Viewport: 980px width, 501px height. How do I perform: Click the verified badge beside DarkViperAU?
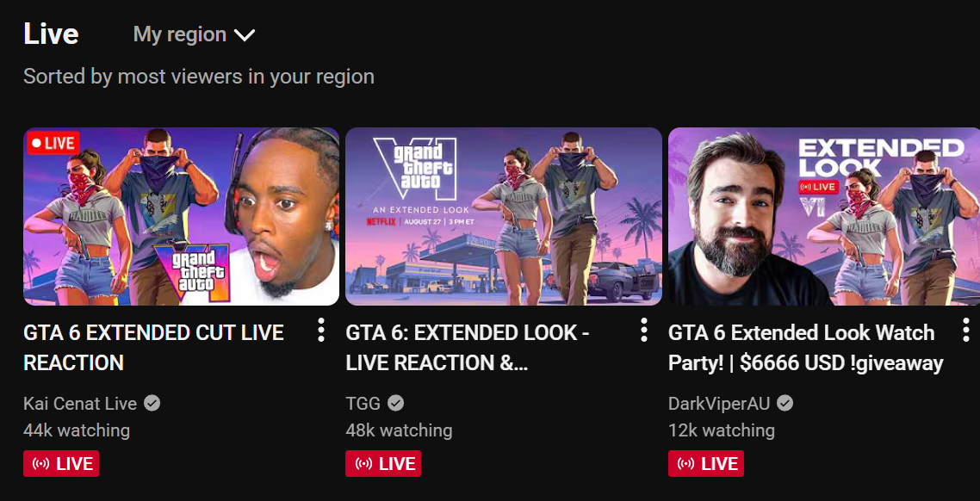[785, 404]
